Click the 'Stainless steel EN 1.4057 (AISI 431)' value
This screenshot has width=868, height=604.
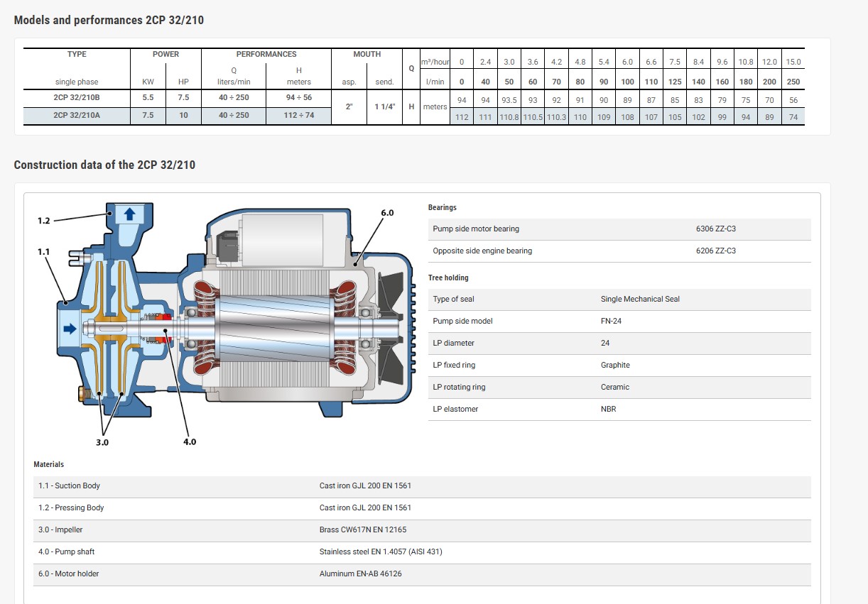pos(381,551)
